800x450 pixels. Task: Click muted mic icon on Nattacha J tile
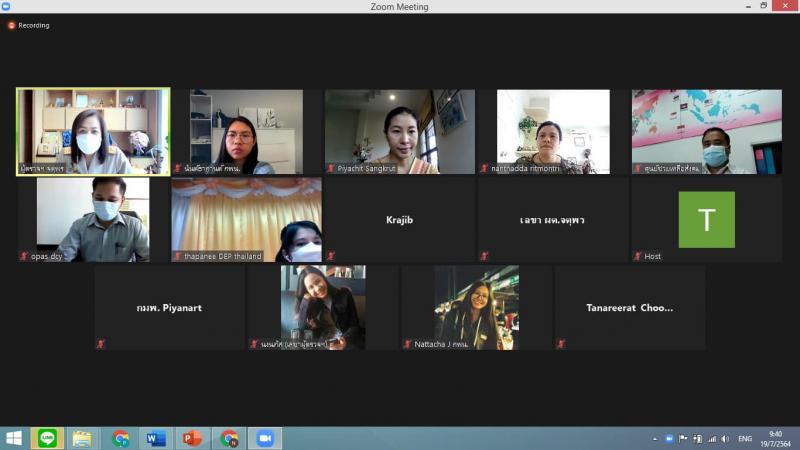pyautogui.click(x=408, y=344)
